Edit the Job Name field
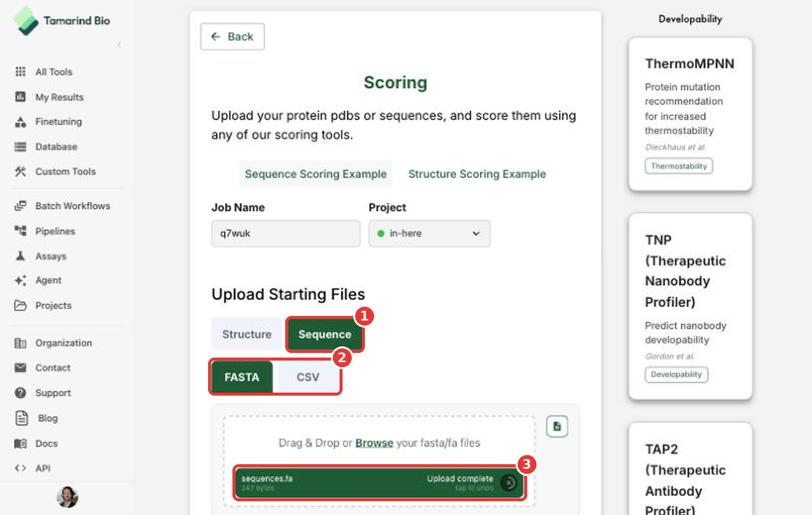Image resolution: width=812 pixels, height=515 pixels. 286,233
